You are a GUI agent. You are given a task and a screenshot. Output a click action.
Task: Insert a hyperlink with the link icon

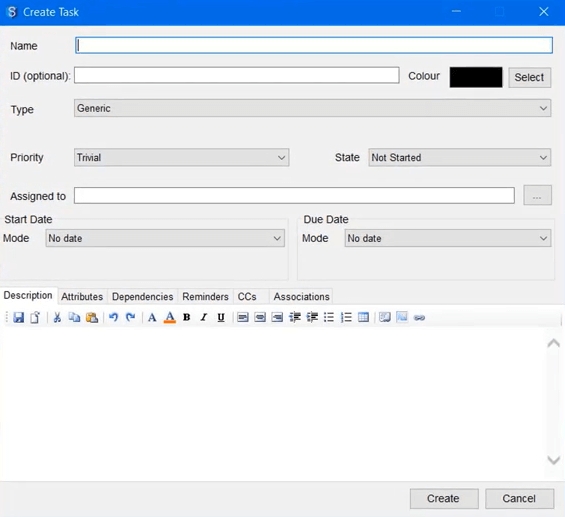point(419,318)
